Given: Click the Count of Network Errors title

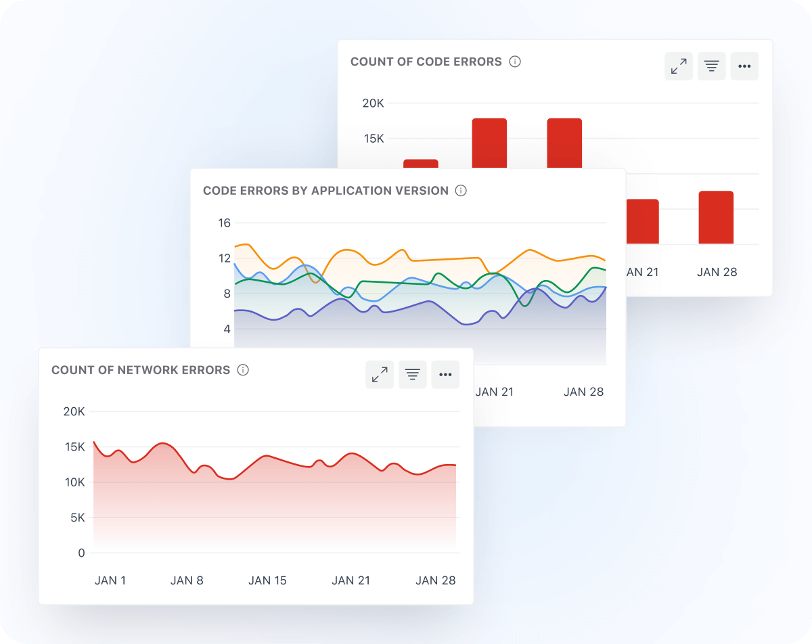Looking at the screenshot, I should 141,370.
